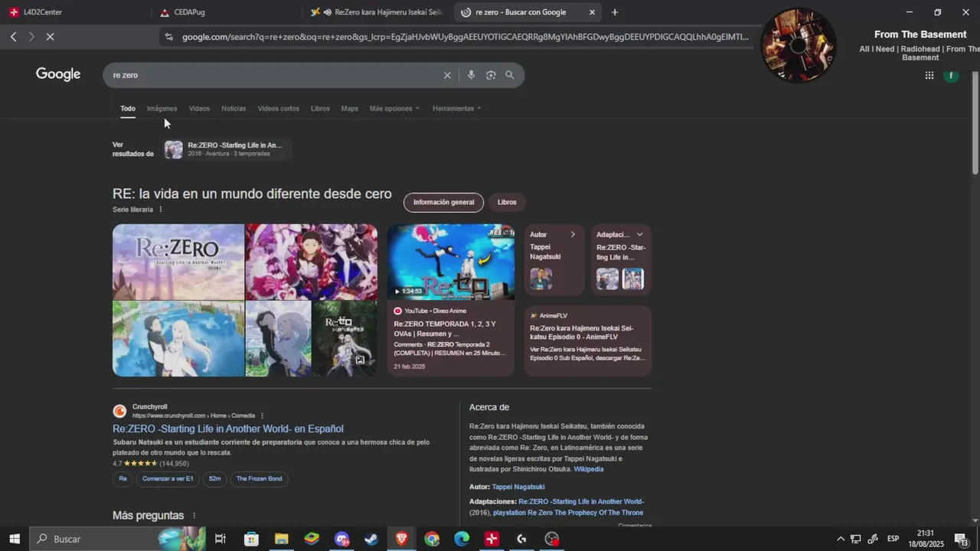Screen dimensions: 980x551
Task: Open the notification center icon
Action: 962,539
